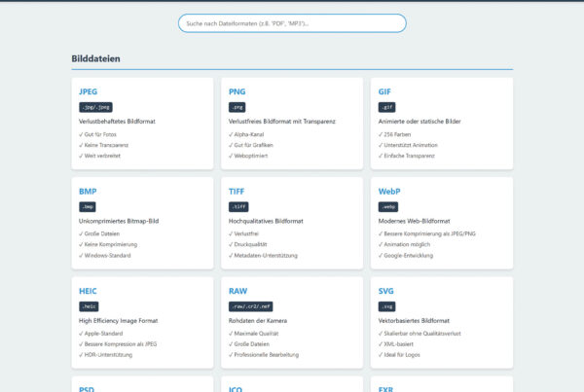Viewport: 584px width, 392px height.
Task: Click the .raw/.cr2/.nef extension badge
Action: point(251,306)
